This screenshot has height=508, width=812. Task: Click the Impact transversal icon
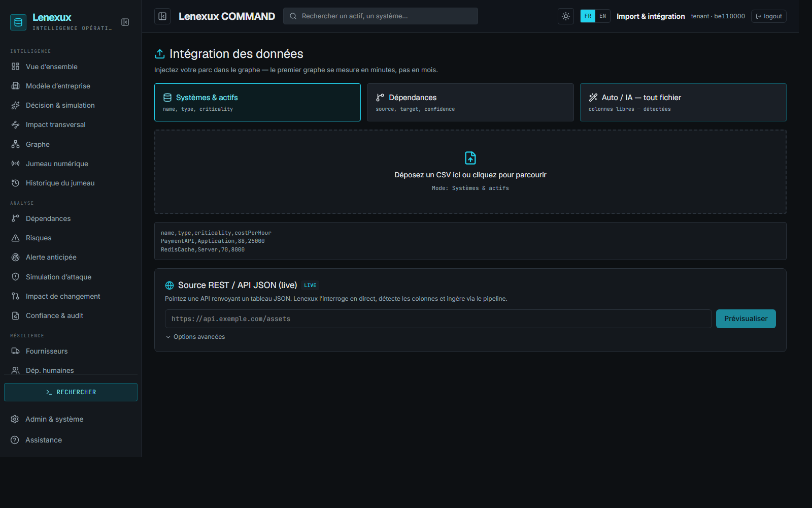point(15,124)
